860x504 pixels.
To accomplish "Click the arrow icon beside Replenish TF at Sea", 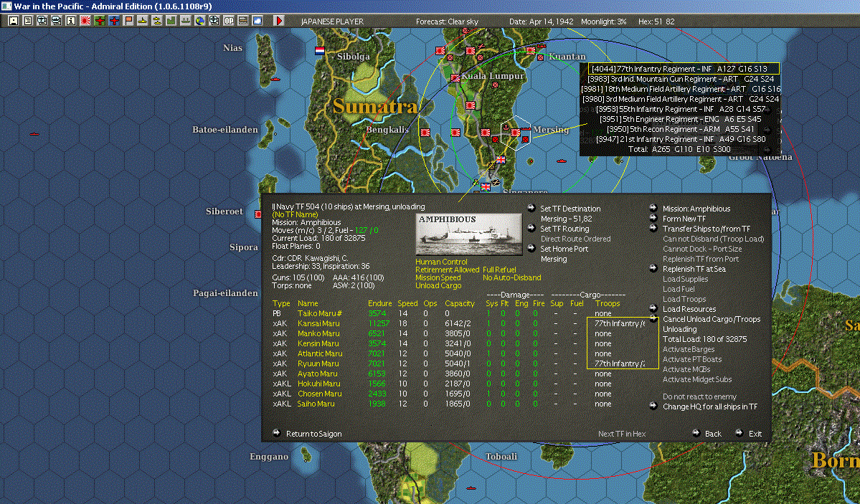I will [x=653, y=268].
